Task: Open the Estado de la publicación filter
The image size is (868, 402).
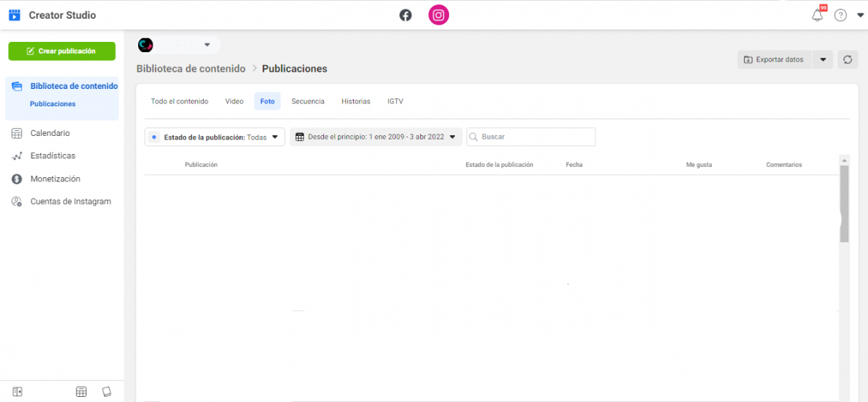Action: coord(215,137)
